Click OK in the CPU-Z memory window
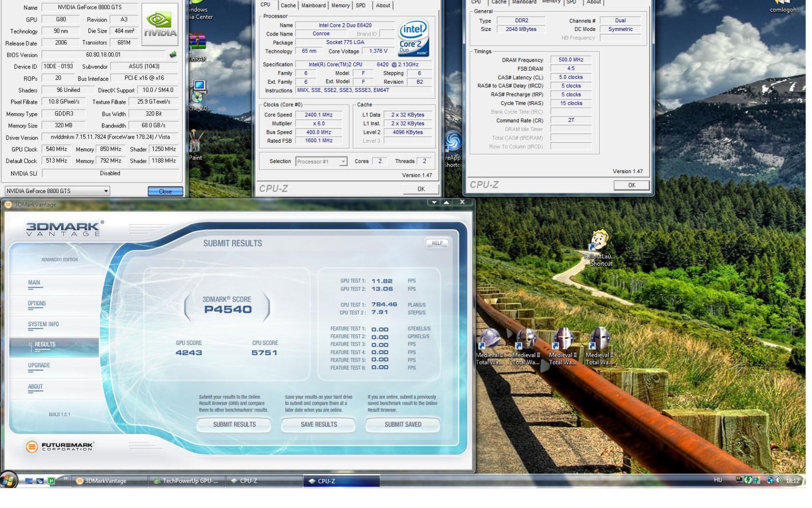Viewport: 812px width, 508px height. [x=631, y=185]
